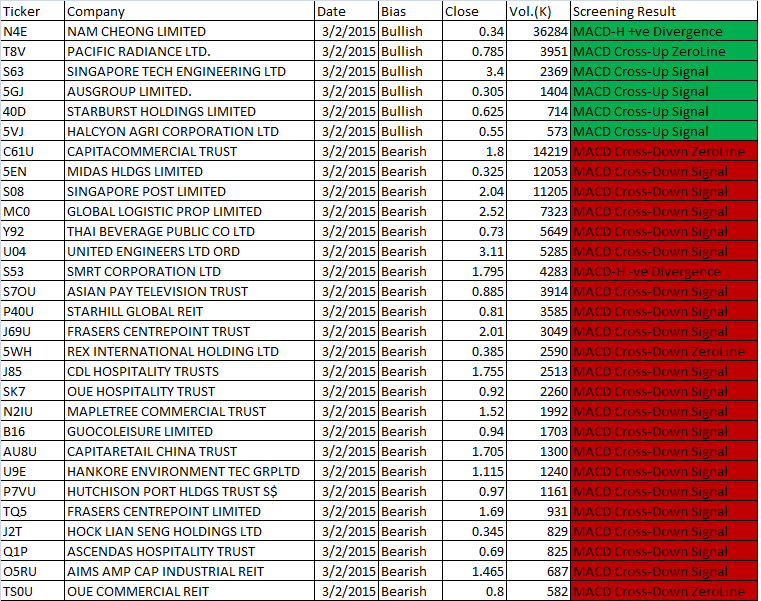The height and width of the screenshot is (601, 761).
Task: Select green MACD-H +ve Divergence cell
Action: [663, 31]
